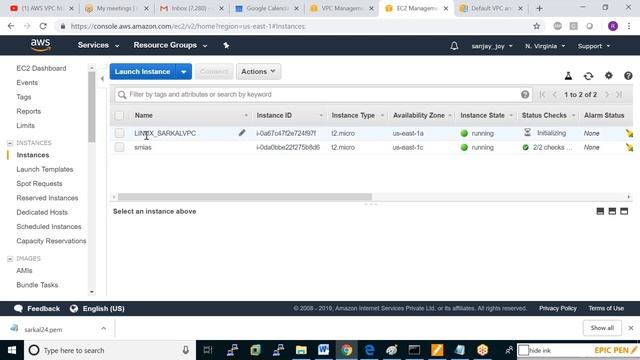Open the Resource Groups menu

(x=170, y=45)
